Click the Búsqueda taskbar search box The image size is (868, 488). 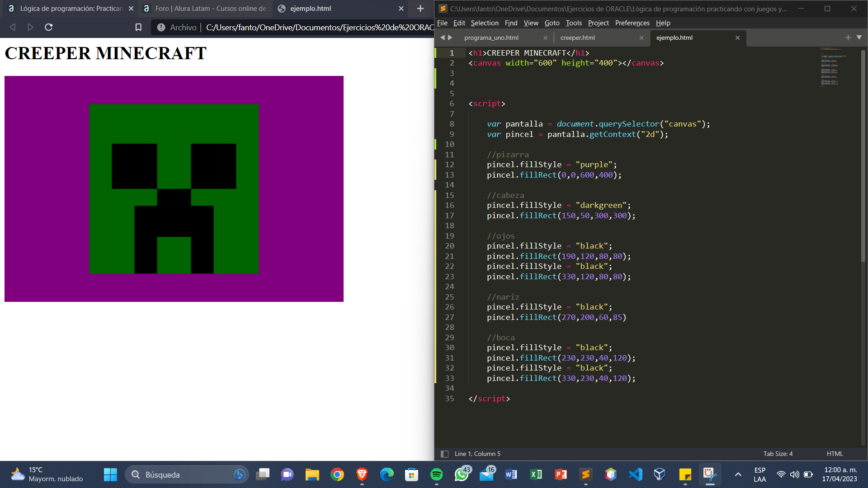187,474
